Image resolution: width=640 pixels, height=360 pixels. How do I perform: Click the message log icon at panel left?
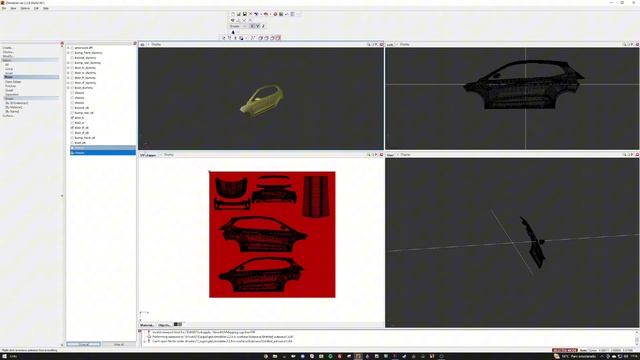(x=140, y=331)
